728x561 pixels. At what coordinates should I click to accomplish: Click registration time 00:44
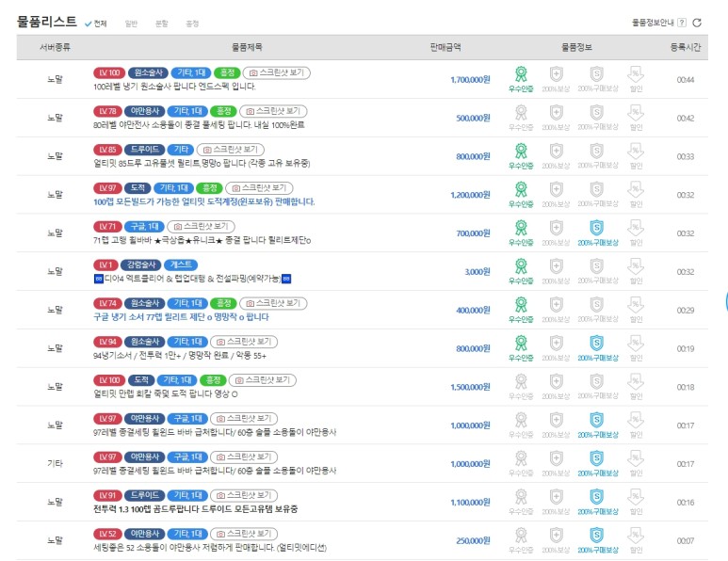click(686, 80)
